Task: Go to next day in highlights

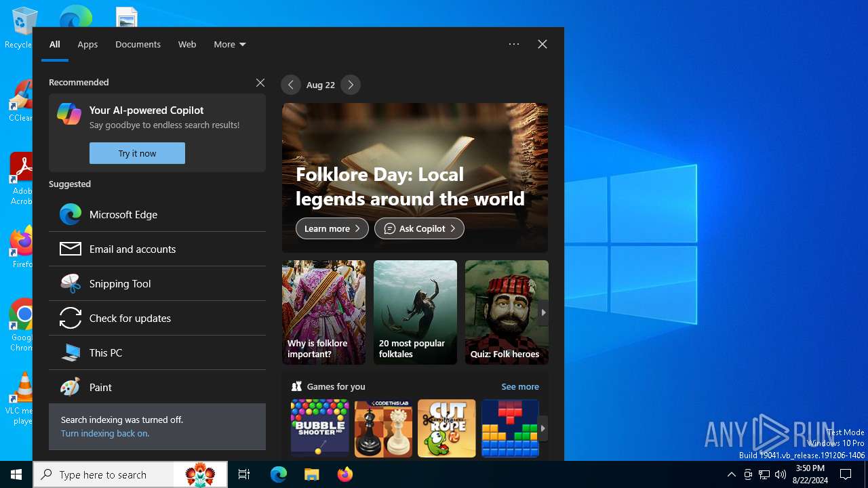Action: tap(351, 85)
